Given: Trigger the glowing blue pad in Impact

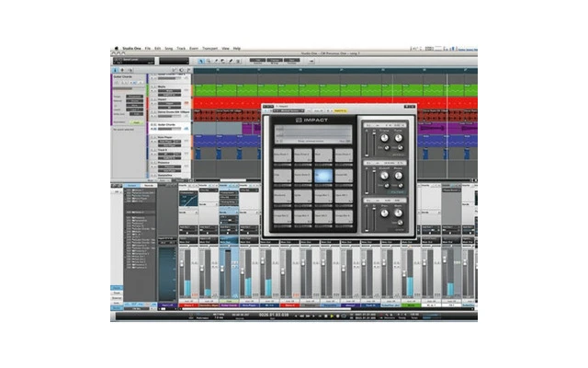Looking at the screenshot, I should [x=323, y=176].
